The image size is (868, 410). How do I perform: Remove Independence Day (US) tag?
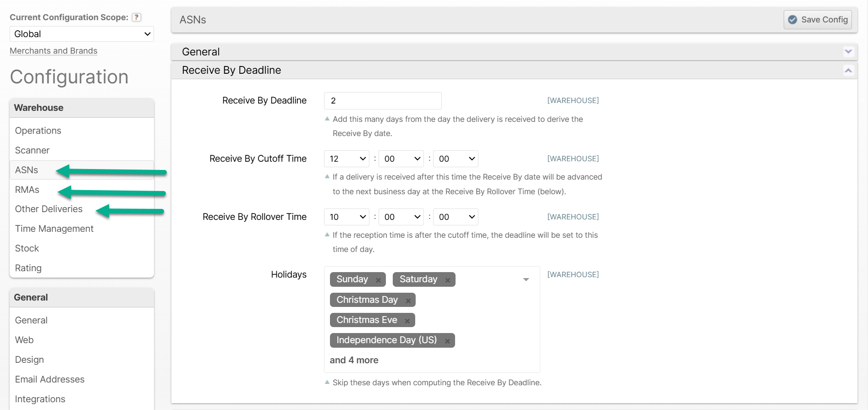click(x=447, y=341)
